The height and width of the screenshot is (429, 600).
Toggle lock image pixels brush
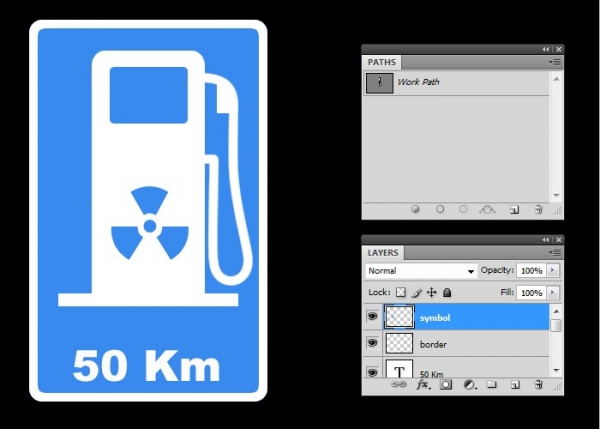click(417, 293)
